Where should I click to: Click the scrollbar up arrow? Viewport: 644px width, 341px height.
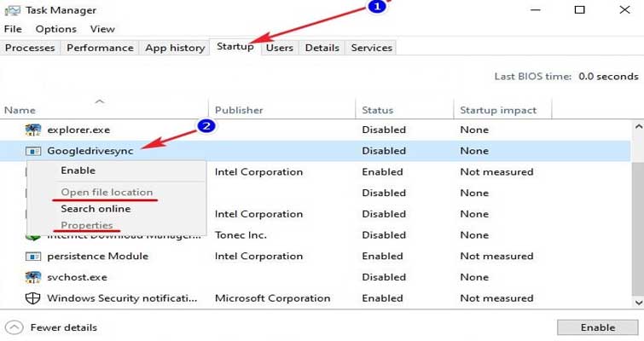(638, 126)
